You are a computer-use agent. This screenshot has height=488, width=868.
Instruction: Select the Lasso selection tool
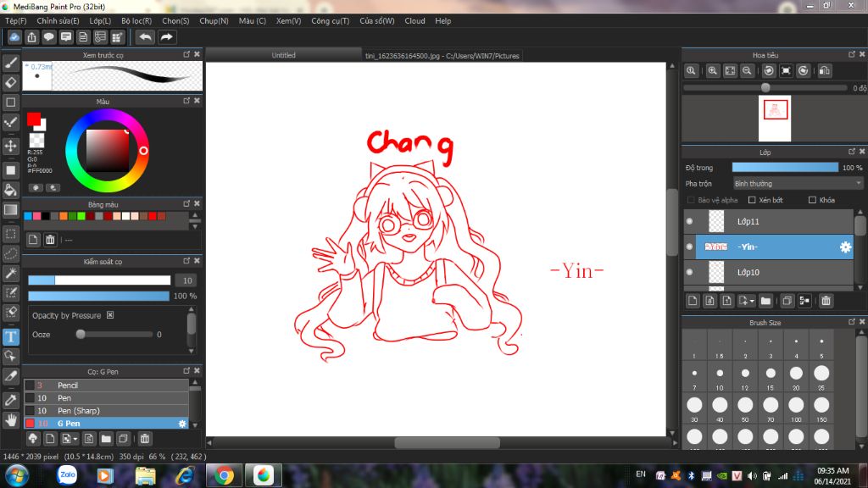click(x=10, y=253)
